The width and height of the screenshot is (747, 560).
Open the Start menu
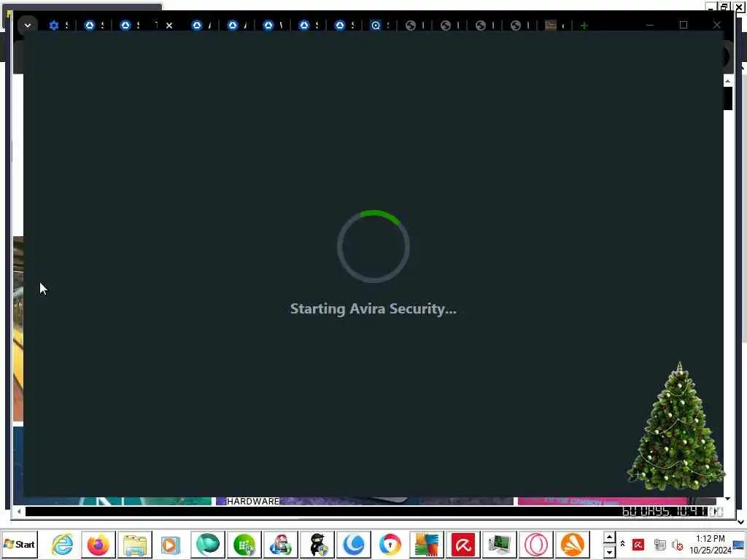pos(19,544)
